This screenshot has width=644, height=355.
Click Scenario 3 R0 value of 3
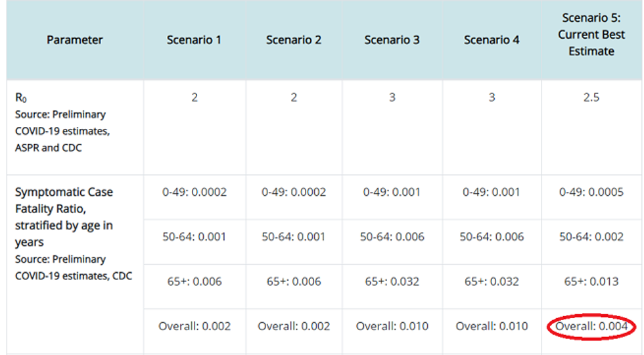[x=392, y=97]
